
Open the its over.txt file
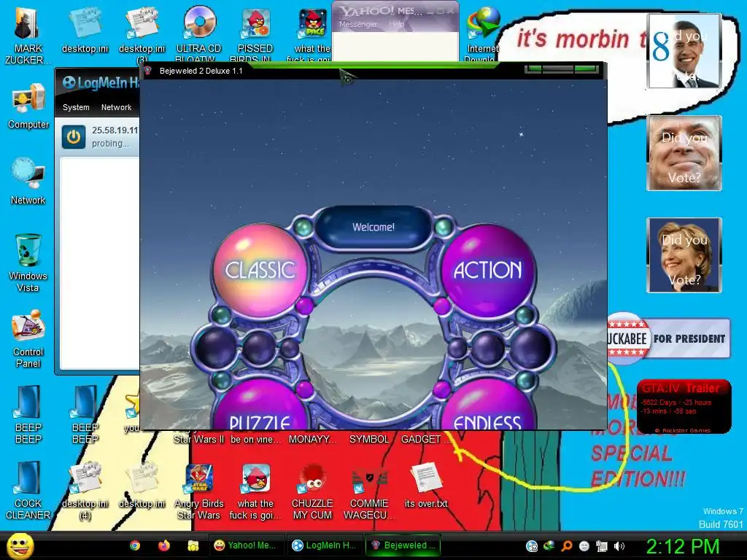coord(426,486)
